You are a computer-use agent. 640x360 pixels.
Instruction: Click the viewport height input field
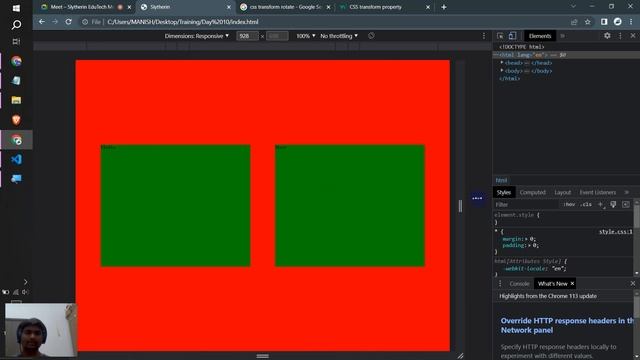click(277, 36)
